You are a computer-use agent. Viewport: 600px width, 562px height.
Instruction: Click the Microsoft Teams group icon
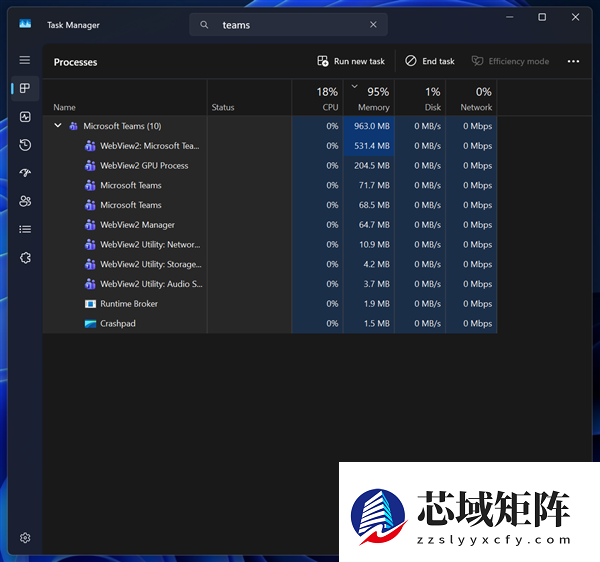pos(73,126)
